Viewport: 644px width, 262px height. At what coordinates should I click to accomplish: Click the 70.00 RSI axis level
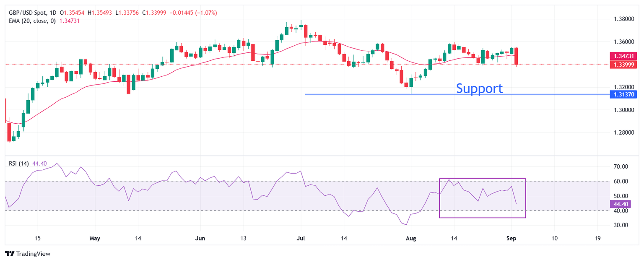point(621,167)
